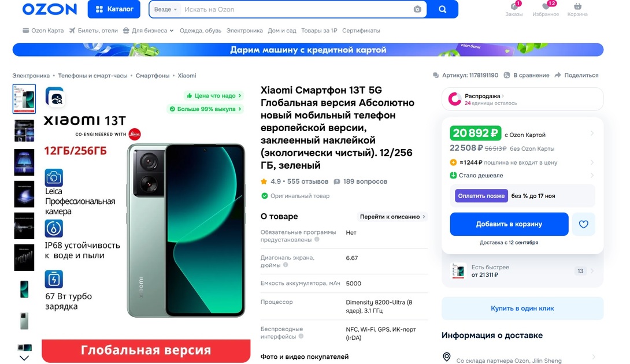Click the Поделиться share arrow icon
The width and height of the screenshot is (630, 364).
pyautogui.click(x=558, y=75)
